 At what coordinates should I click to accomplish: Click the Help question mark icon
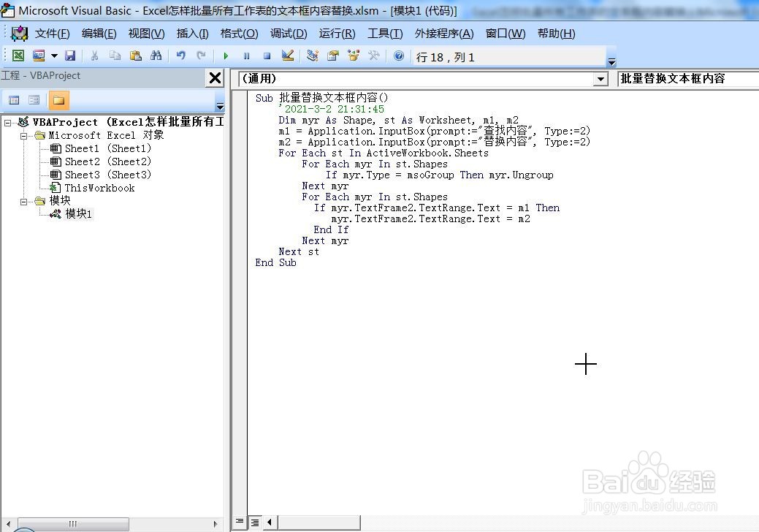(x=398, y=56)
